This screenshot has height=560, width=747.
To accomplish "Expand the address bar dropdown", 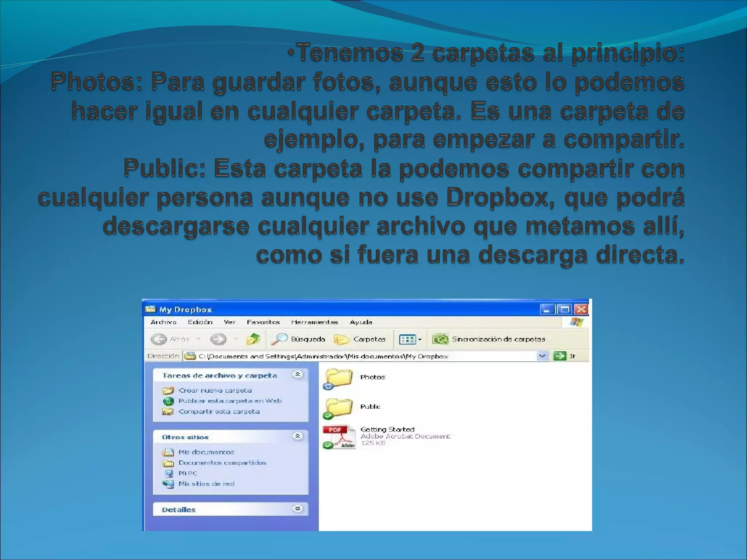I will pyautogui.click(x=542, y=356).
